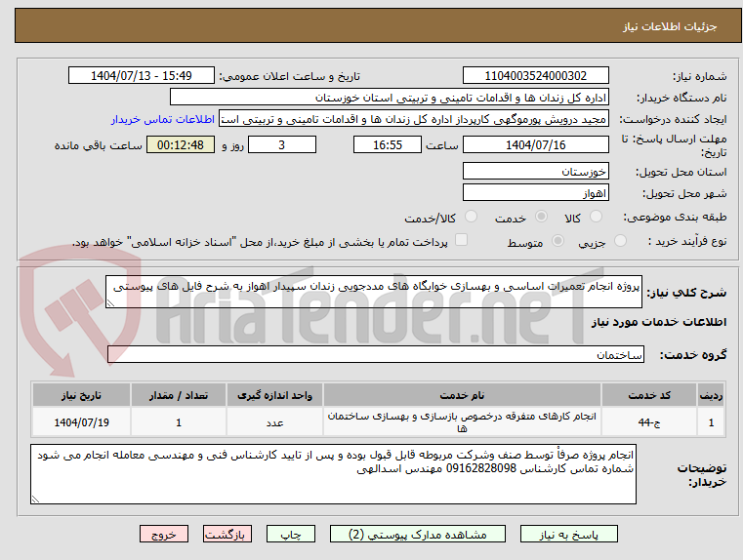Click the اطلاعات خدمات مورد نیاز heading
Viewport: 743px width, 560px height.
[x=658, y=322]
